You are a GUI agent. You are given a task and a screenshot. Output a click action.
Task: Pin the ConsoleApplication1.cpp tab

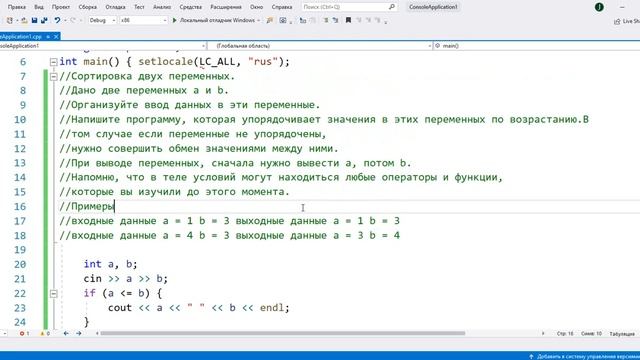click(48, 37)
